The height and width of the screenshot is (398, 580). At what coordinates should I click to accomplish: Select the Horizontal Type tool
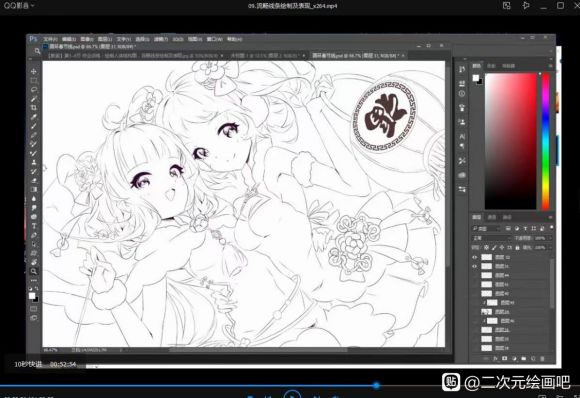(x=34, y=226)
